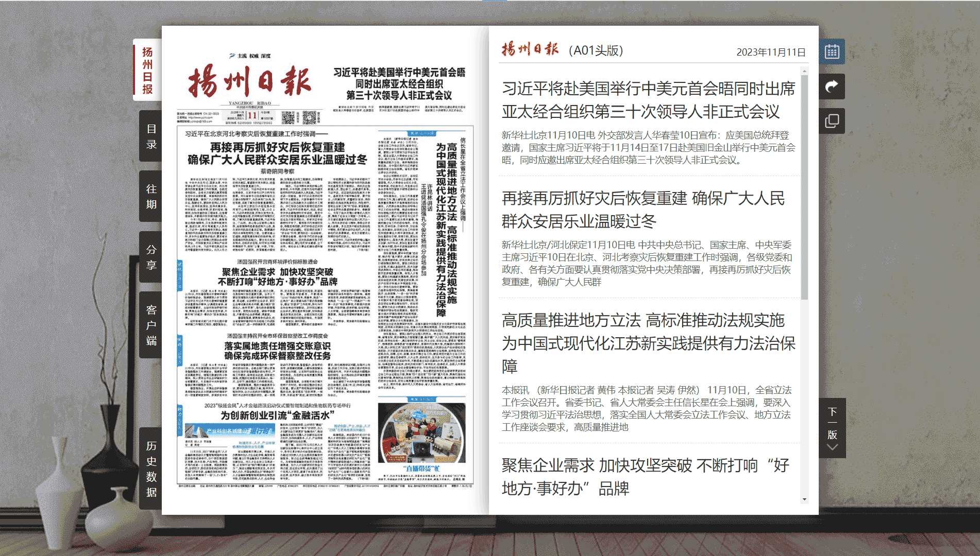Open the 客户端 client tab
This screenshot has width=980, height=556.
[x=151, y=325]
